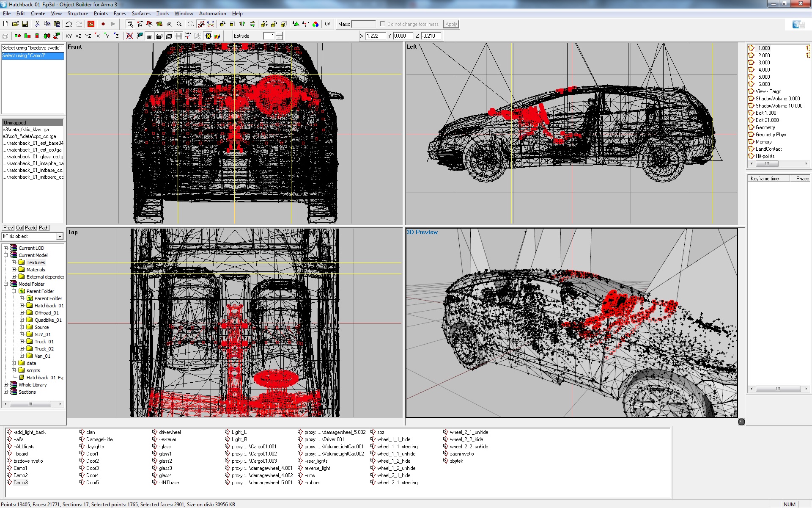Click the Undo toolbar icon

(x=69, y=24)
